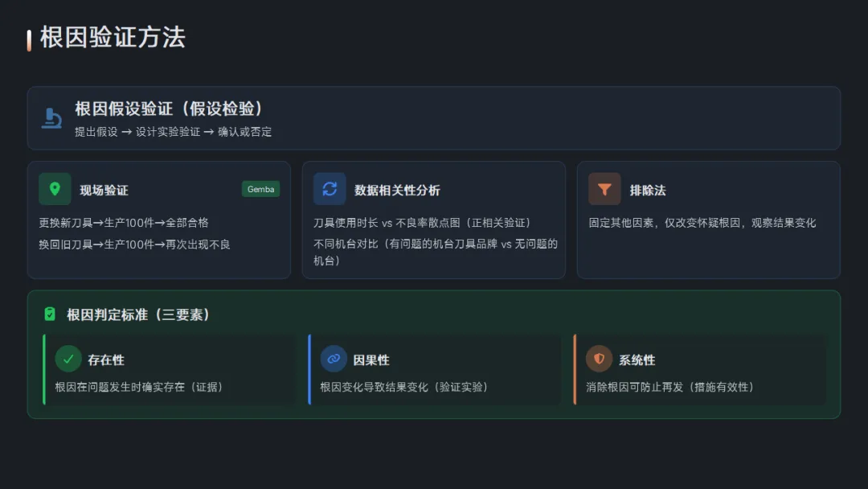Select the 现场验证 card heading
This screenshot has height=489, width=868.
104,191
